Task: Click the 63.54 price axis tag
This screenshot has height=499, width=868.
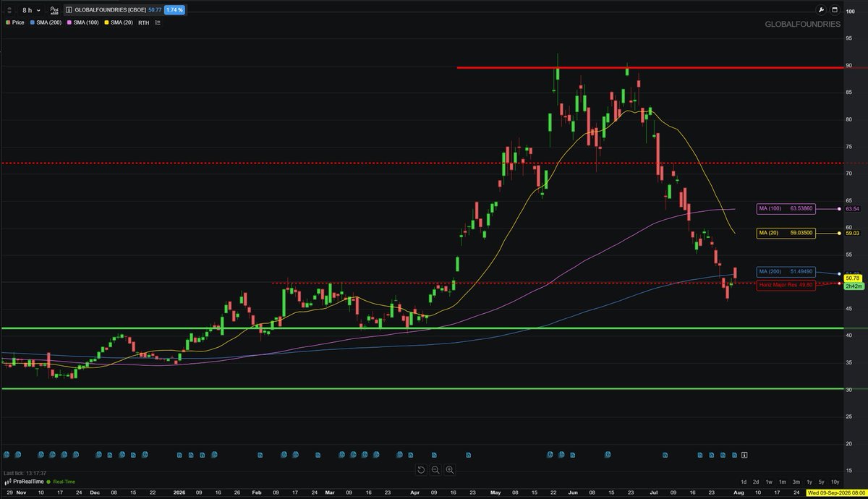Action: click(x=854, y=209)
